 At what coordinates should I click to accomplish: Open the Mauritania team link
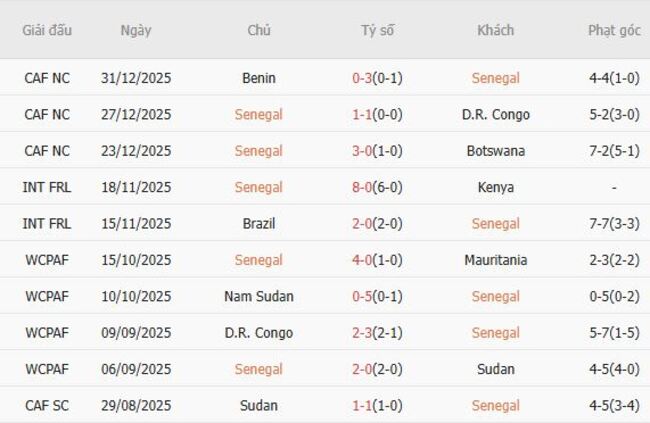tap(495, 260)
